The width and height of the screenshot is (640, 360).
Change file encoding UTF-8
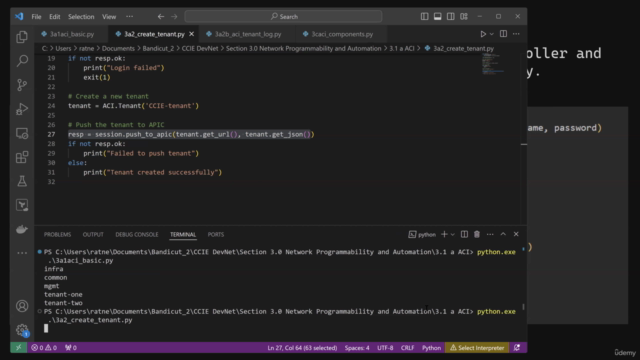385,348
